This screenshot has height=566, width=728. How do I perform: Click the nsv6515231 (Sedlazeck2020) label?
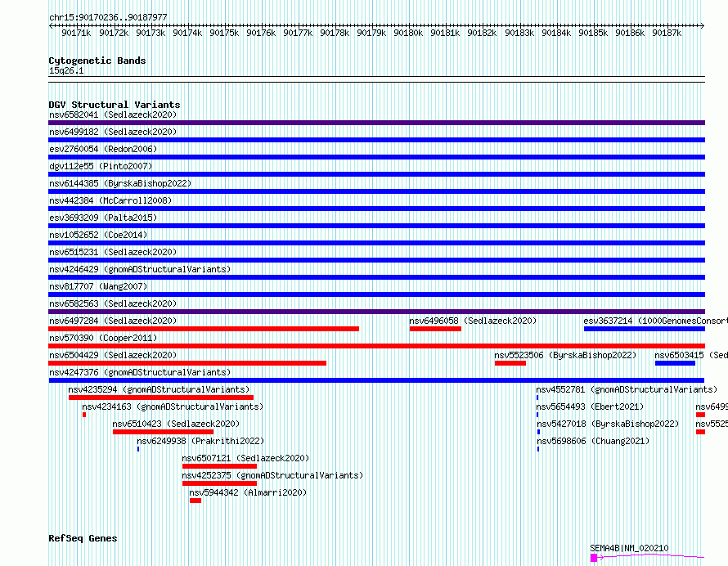click(x=113, y=252)
